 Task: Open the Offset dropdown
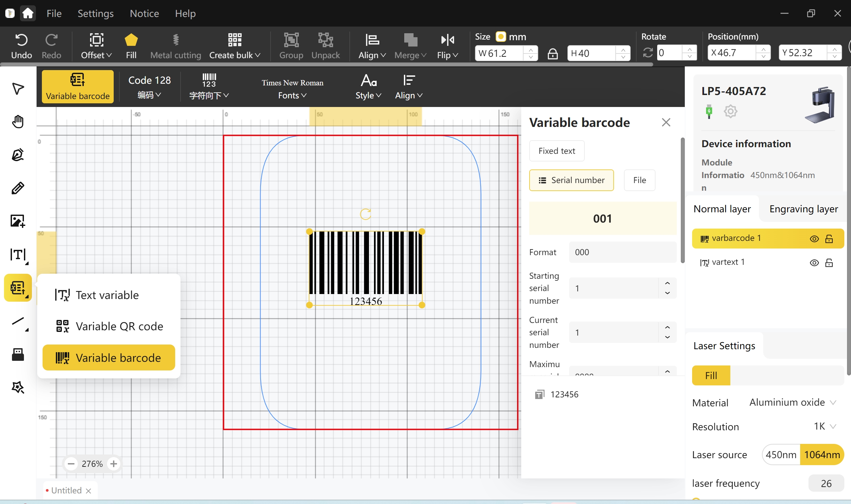tap(96, 46)
